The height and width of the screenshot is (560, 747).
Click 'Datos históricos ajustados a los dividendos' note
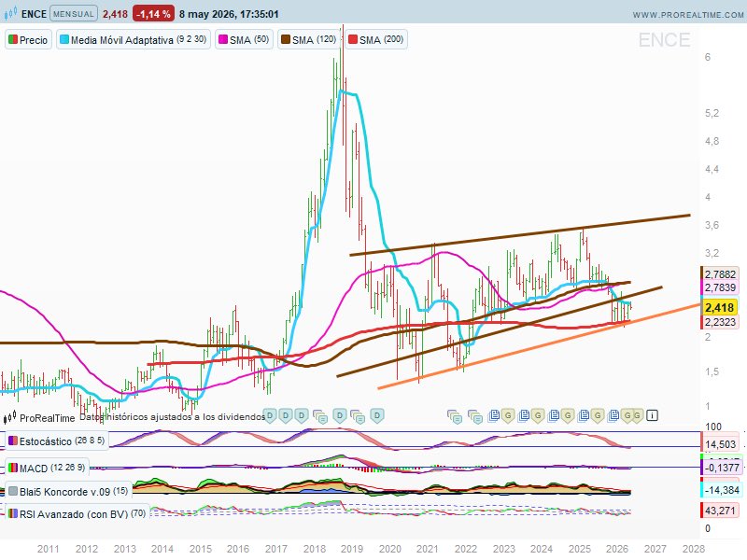(172, 416)
